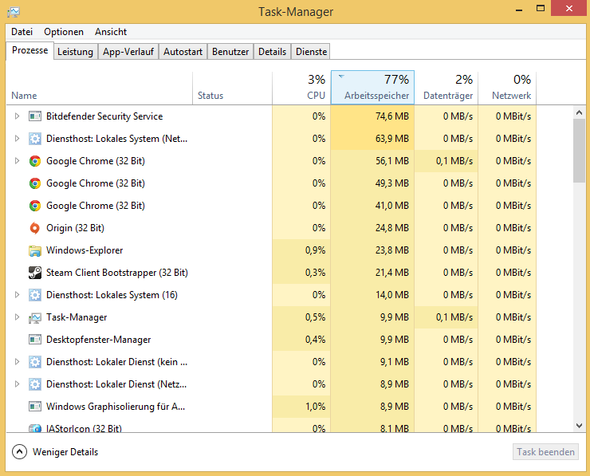
Task: Click the 9,1 MB memory value
Action: 394,362
